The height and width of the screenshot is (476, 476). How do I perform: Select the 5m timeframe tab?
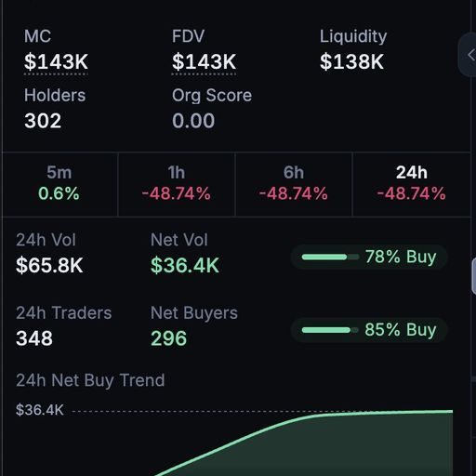click(x=59, y=184)
